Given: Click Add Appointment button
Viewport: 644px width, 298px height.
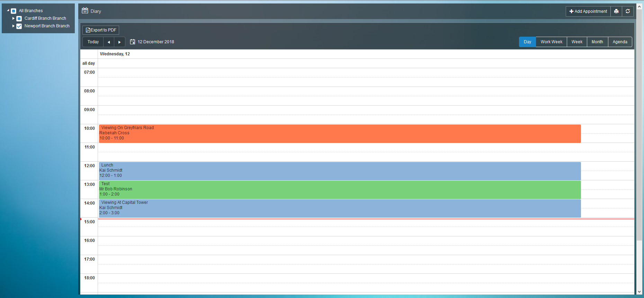Looking at the screenshot, I should [x=588, y=11].
